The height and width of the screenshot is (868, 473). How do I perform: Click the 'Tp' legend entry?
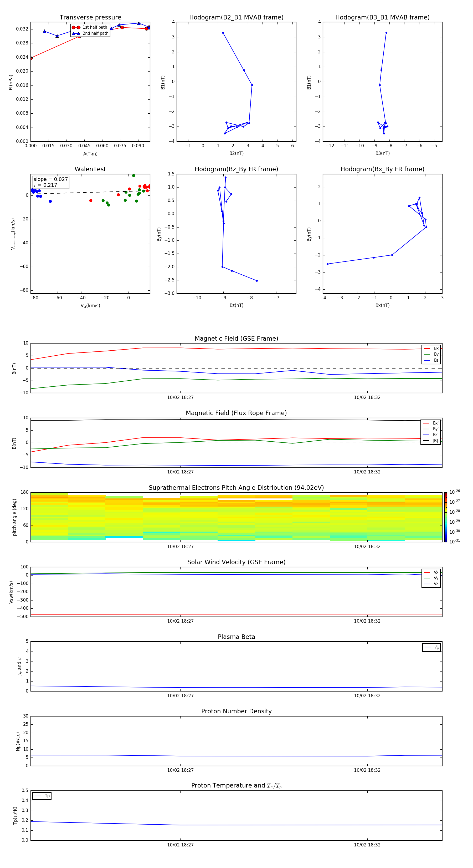click(42, 796)
